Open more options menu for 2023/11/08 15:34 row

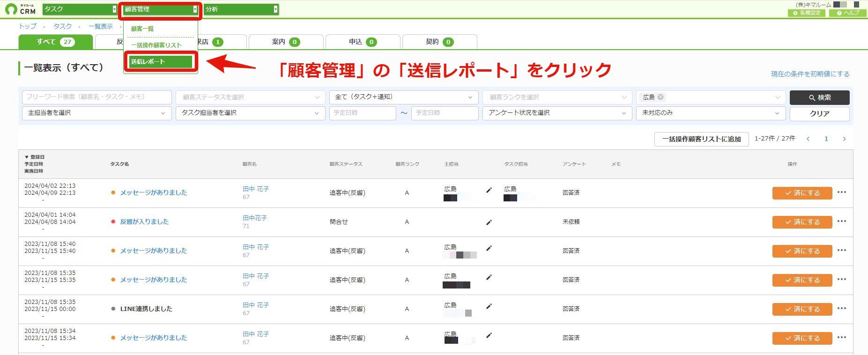tap(841, 337)
